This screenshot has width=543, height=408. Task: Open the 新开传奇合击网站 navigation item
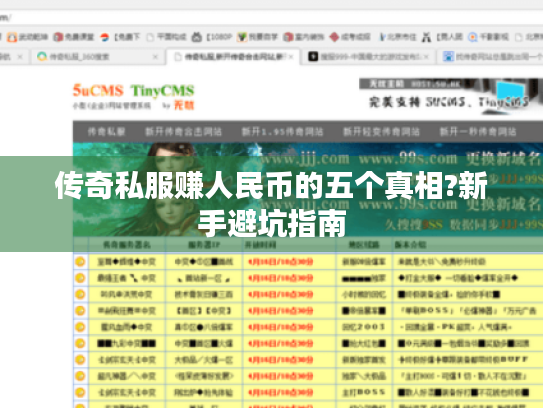183,132
